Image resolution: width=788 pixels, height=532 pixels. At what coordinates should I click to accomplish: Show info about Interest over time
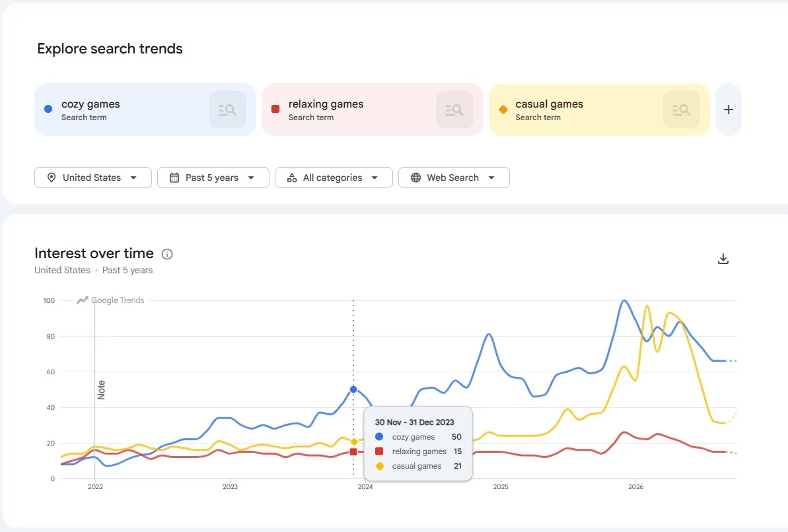click(x=167, y=254)
